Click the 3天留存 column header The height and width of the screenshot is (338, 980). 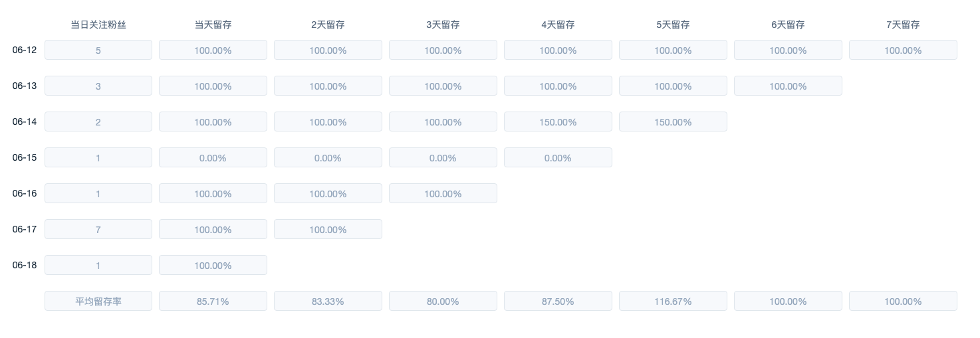[x=443, y=25]
